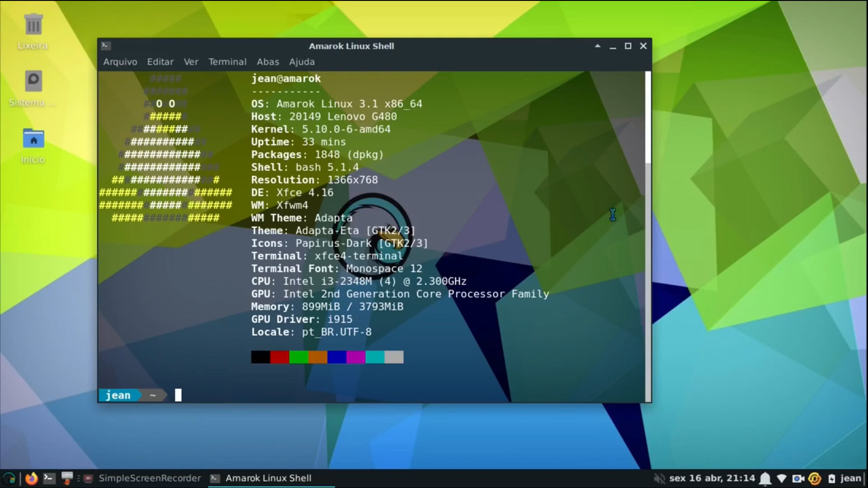Click the 'Resolution: 1366x768' line
868x488 pixels.
click(x=315, y=180)
